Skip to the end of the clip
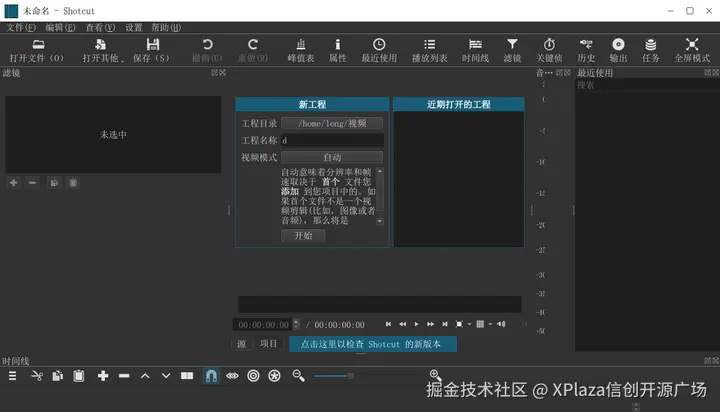 point(444,324)
